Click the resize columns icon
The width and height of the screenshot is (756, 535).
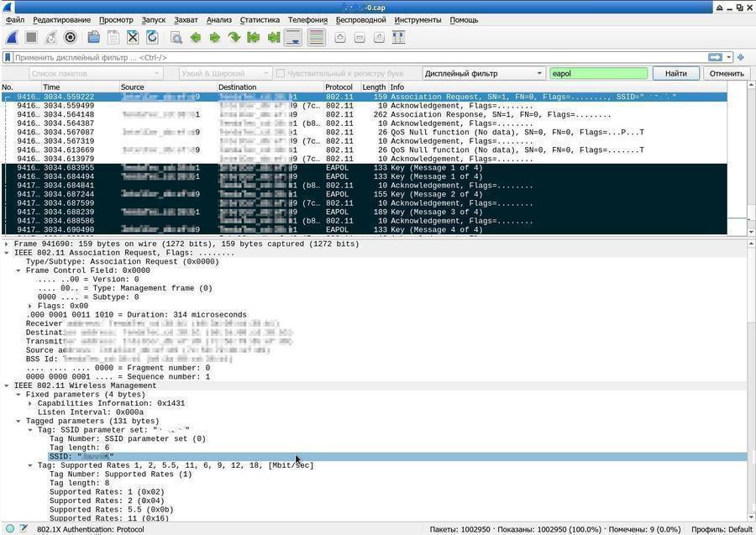tap(399, 38)
